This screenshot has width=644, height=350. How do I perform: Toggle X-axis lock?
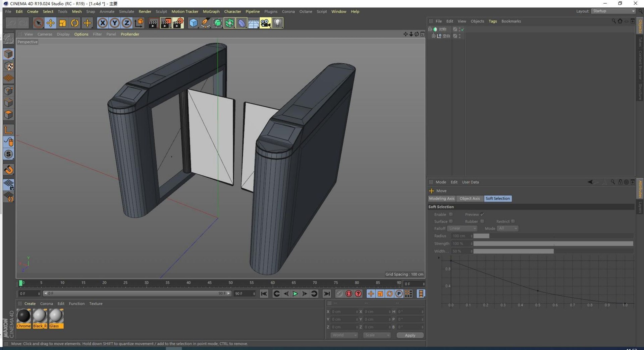[x=103, y=23]
